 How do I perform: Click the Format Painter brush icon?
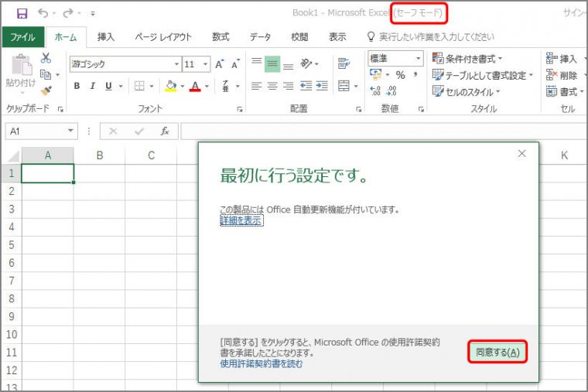[x=46, y=90]
